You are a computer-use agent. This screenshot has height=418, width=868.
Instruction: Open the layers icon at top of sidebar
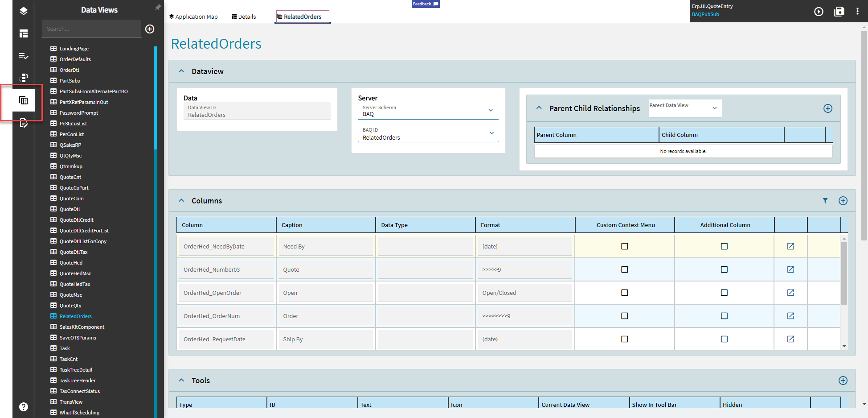(24, 11)
